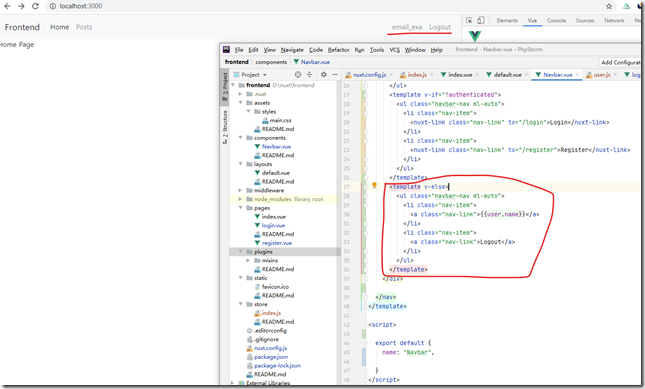The height and width of the screenshot is (389, 645).
Task: Open the Posts nav link
Action: 84,27
